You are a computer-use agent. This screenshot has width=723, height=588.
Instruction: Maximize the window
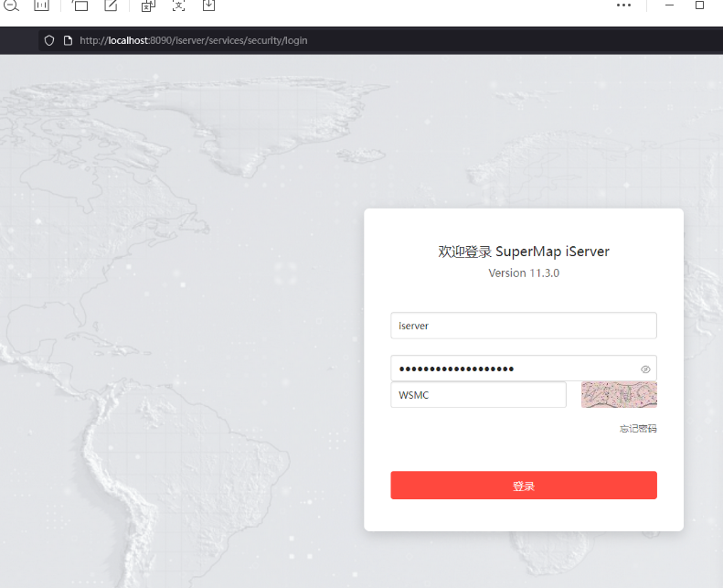point(700,5)
